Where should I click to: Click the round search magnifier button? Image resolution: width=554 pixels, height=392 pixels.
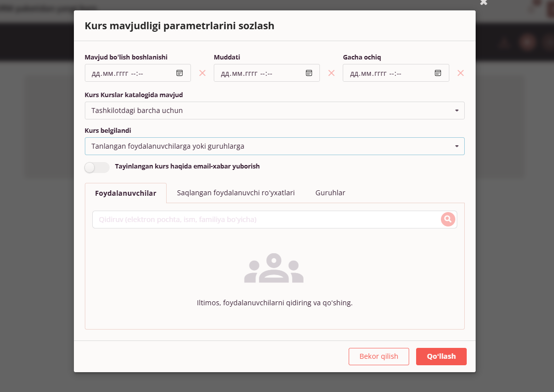pyautogui.click(x=448, y=220)
